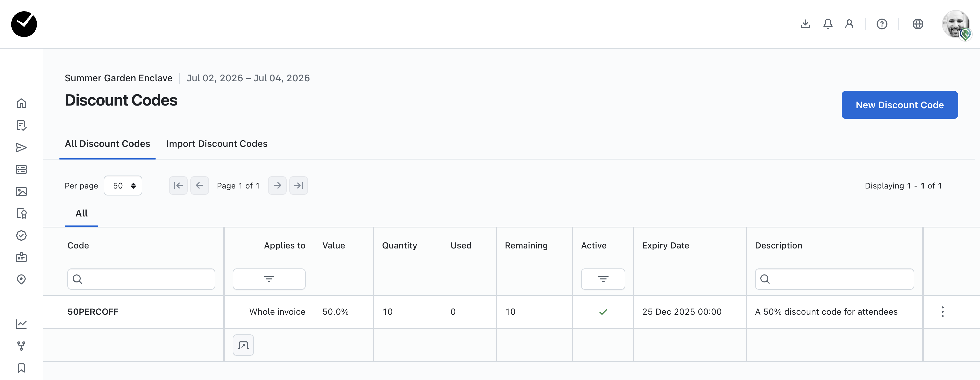Open the Active column filter dropdown
This screenshot has width=980, height=380.
[x=603, y=279]
